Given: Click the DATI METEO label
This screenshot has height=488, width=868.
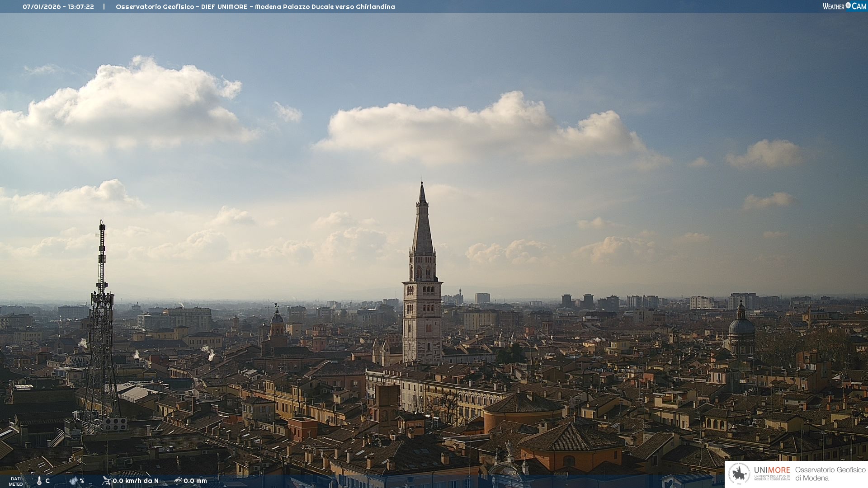Looking at the screenshot, I should 16,481.
